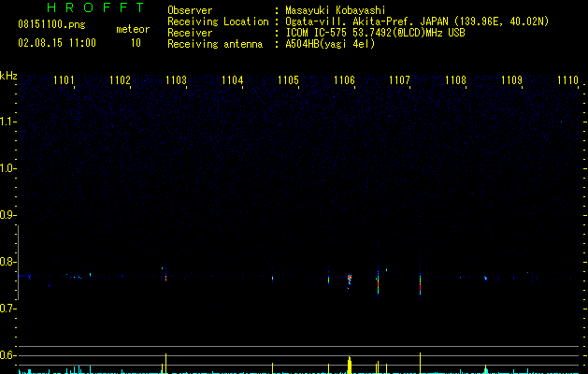
Task: Click the Receiving antenna label
Action: (215, 44)
